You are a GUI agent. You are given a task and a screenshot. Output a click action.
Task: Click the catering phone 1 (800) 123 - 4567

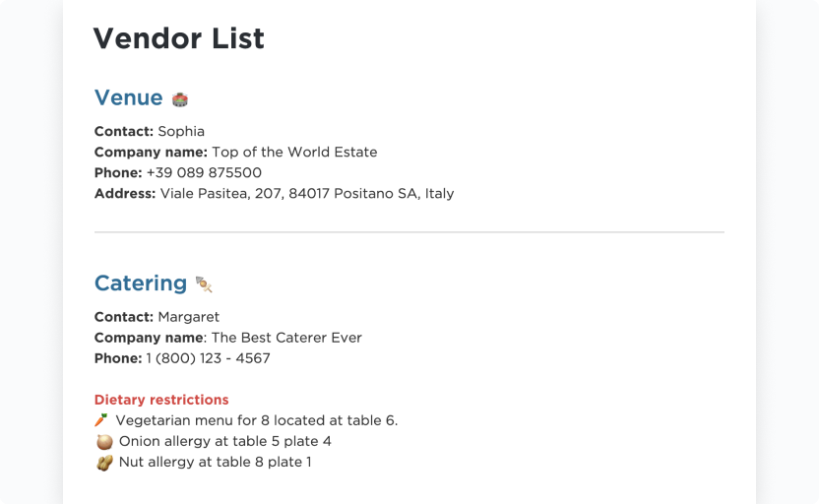point(208,358)
